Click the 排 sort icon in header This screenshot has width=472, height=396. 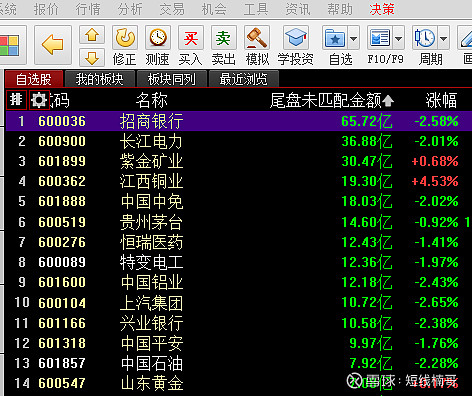click(x=16, y=100)
